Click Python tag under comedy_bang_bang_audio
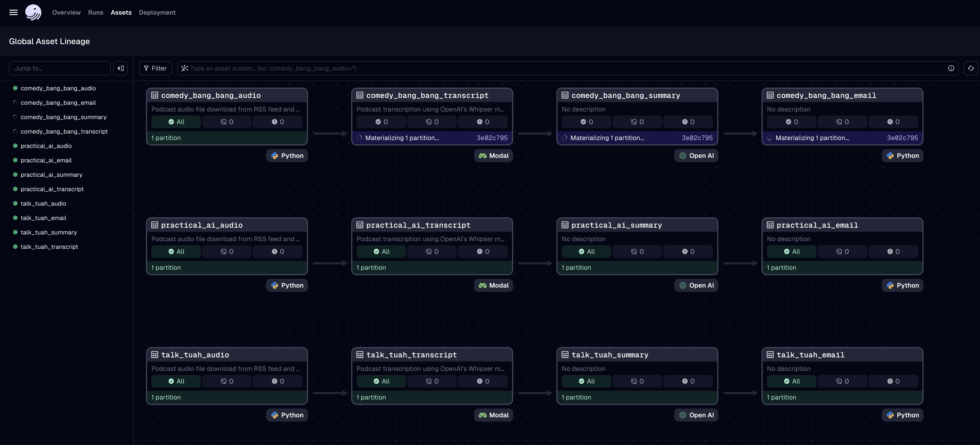 tap(287, 156)
